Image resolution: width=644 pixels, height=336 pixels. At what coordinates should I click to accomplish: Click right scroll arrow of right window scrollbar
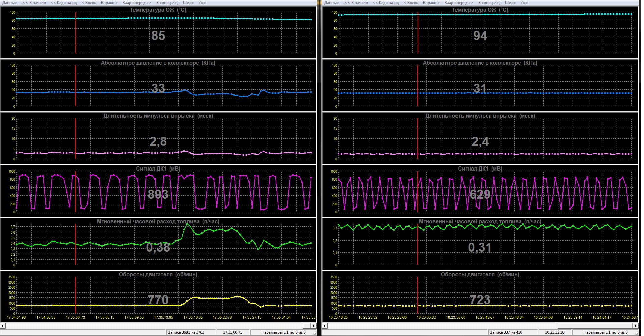(x=636, y=325)
